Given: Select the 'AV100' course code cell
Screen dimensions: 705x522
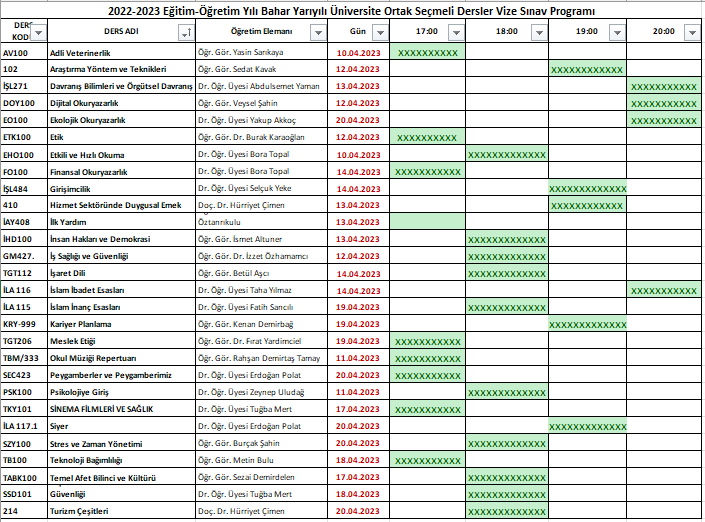Looking at the screenshot, I should point(24,53).
